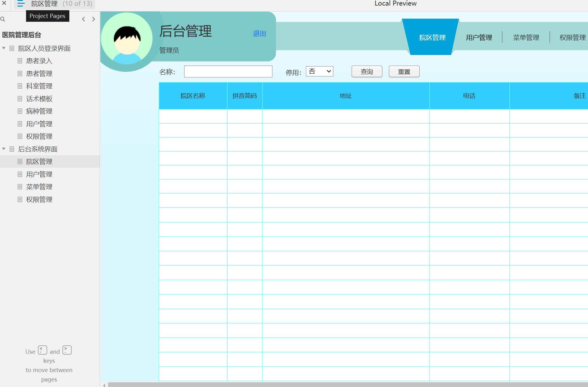Switch to the 权限管理 top tab
588x387 pixels.
(572, 38)
